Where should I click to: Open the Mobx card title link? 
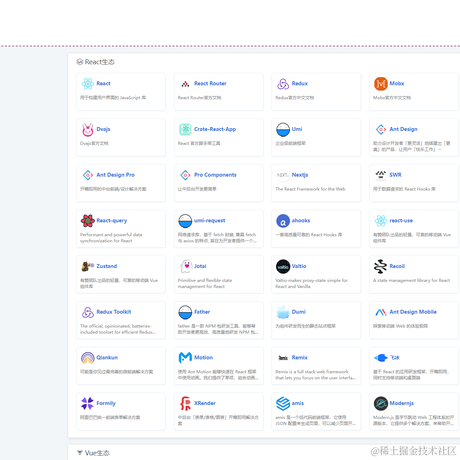tap(397, 83)
